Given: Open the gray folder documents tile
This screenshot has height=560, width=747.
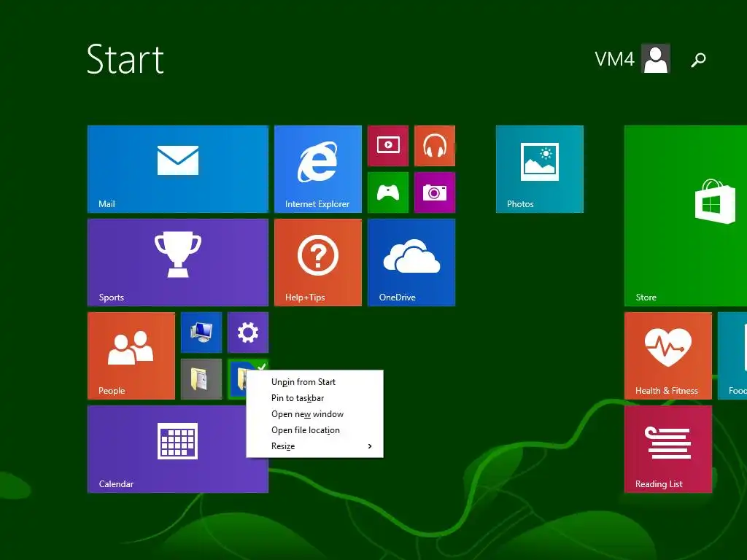Looking at the screenshot, I should pos(201,379).
